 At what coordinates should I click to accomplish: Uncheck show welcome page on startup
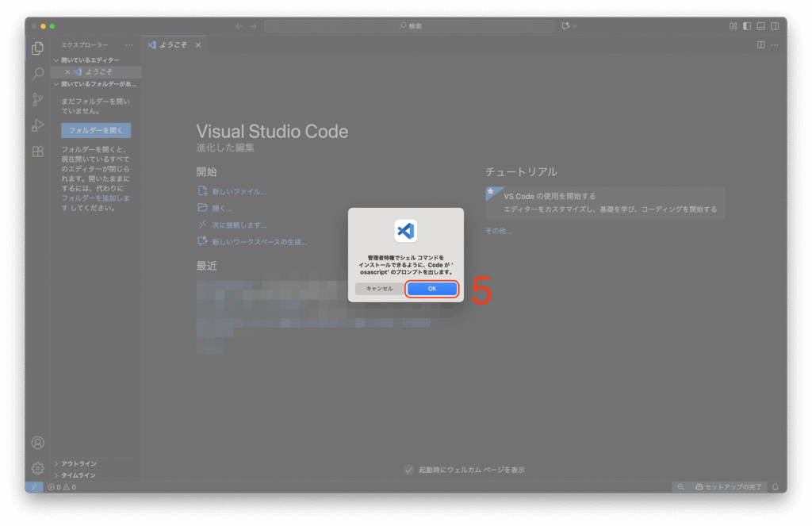409,470
